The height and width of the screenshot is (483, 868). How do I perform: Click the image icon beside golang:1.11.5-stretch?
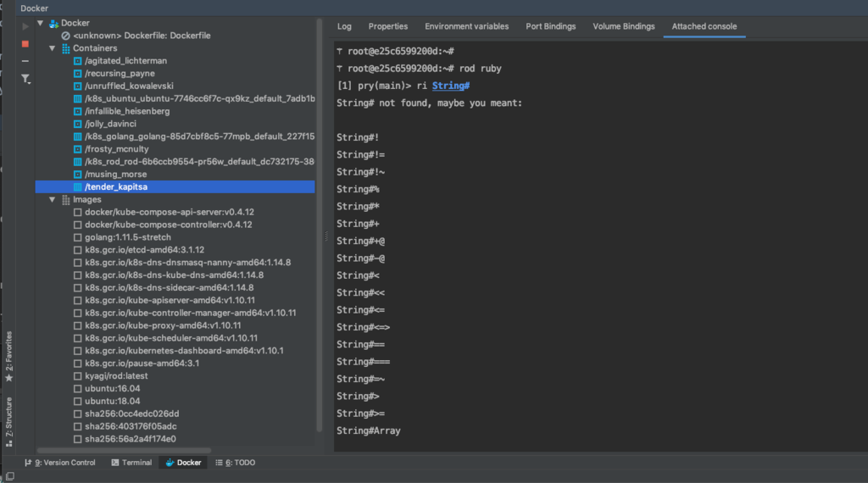click(x=77, y=237)
